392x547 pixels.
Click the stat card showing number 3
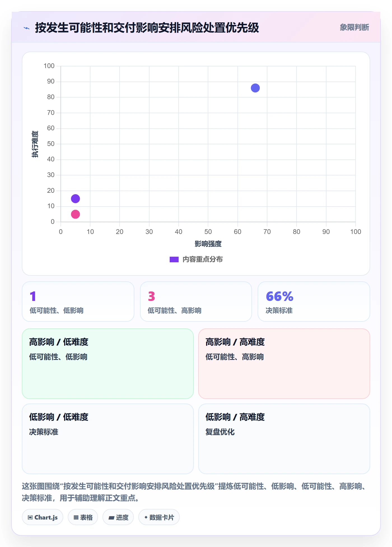(x=196, y=302)
